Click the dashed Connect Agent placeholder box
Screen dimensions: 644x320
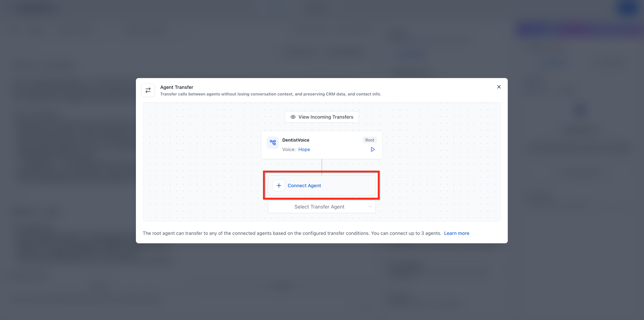322,186
